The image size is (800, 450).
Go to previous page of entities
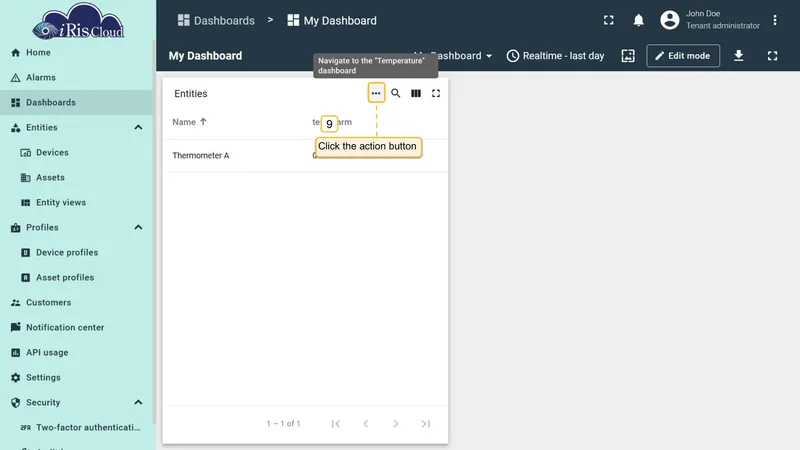[366, 423]
